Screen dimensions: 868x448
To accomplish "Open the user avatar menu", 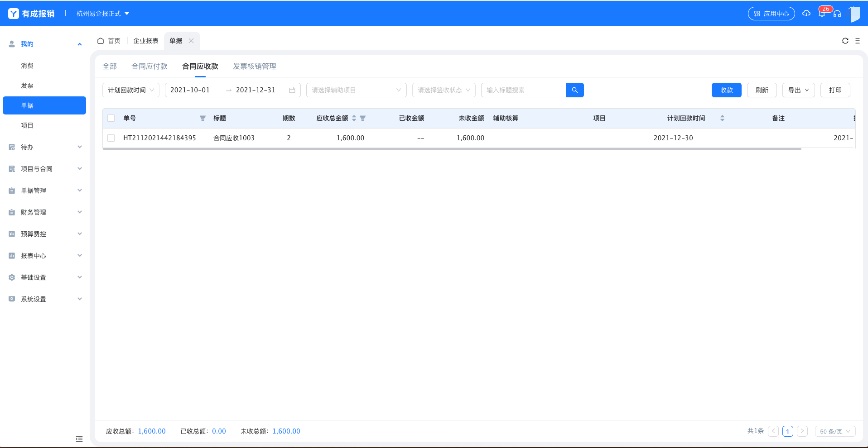I will pos(854,14).
